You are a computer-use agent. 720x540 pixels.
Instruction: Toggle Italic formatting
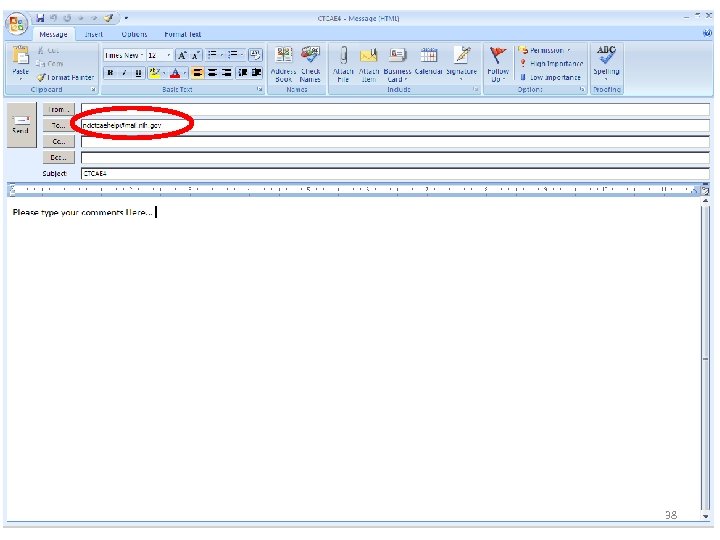[x=124, y=73]
